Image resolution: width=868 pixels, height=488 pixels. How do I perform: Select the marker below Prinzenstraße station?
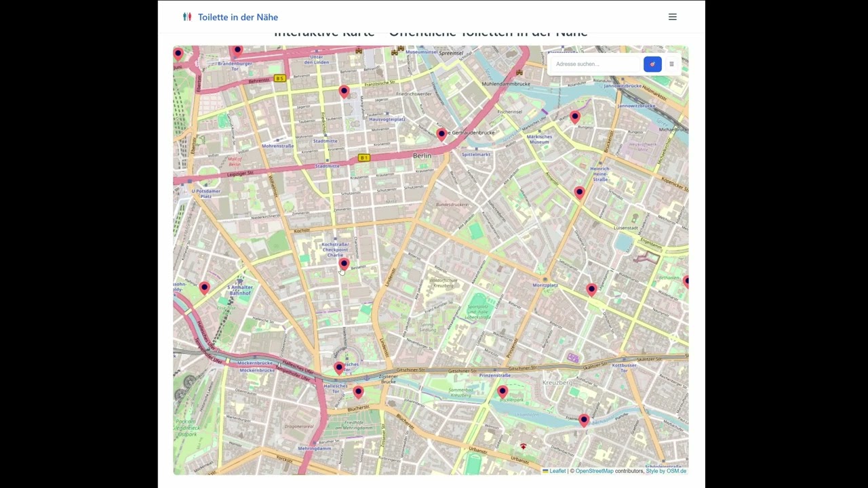click(x=502, y=391)
